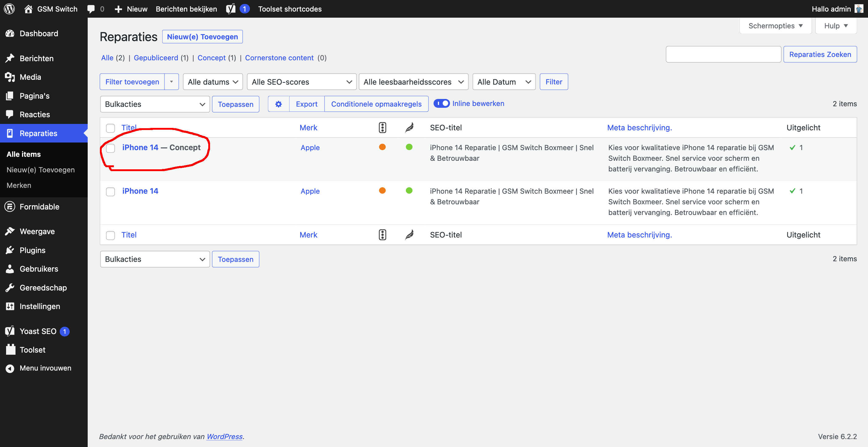Click the Reparaties Zoeken button
The width and height of the screenshot is (868, 447).
[820, 54]
